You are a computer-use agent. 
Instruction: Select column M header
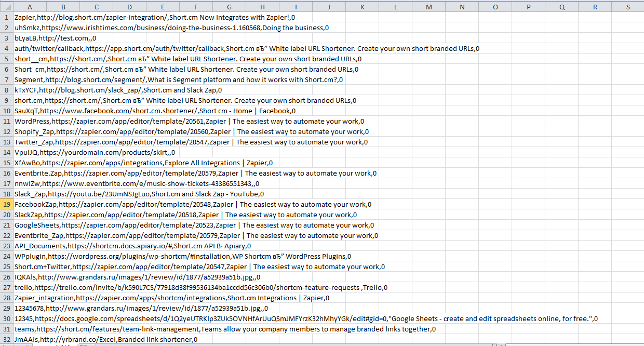click(x=428, y=7)
